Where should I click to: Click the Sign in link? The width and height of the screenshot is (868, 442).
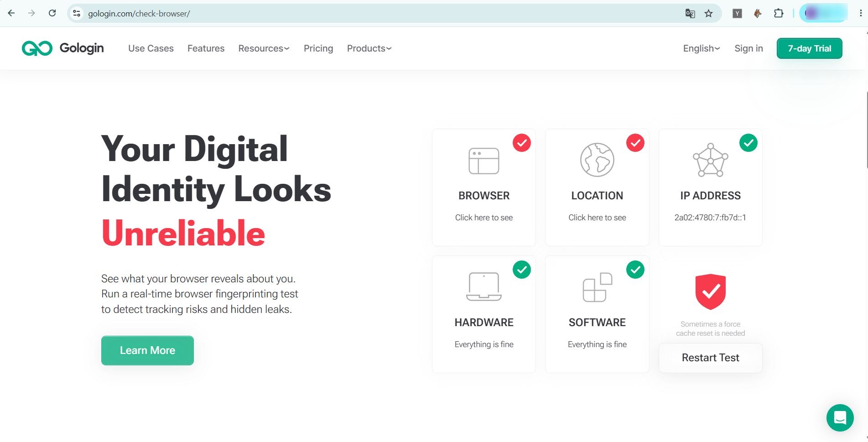pos(748,48)
